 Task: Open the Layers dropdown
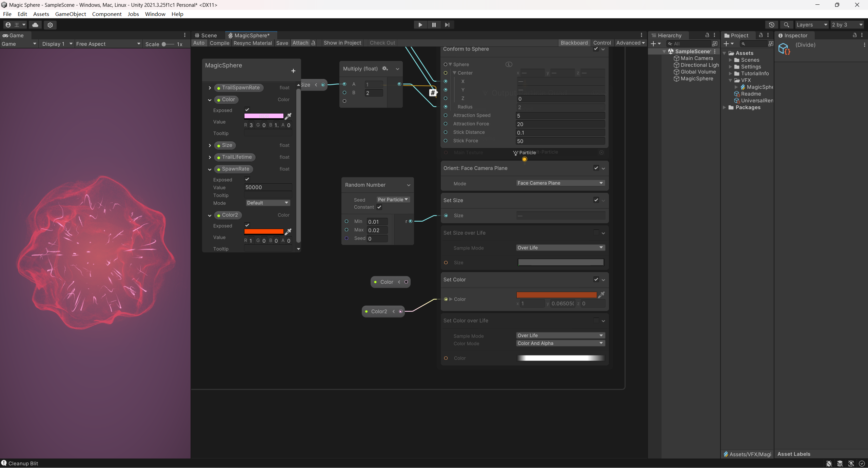811,25
